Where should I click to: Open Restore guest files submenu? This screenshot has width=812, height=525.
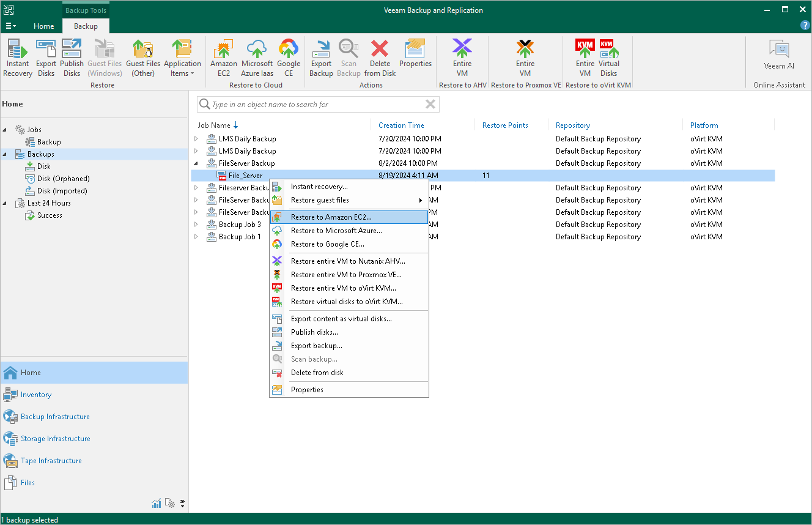click(x=349, y=200)
